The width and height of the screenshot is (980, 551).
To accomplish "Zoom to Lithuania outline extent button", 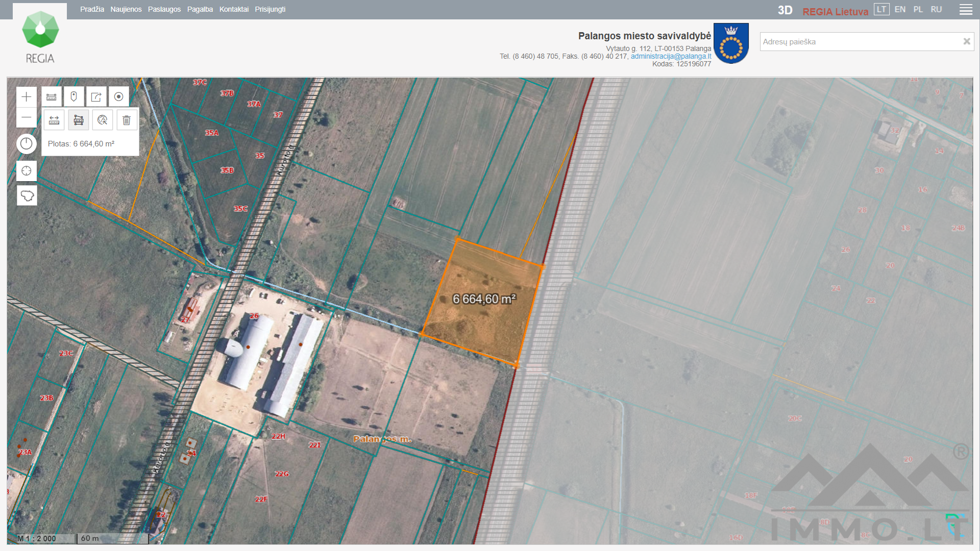I will [27, 195].
